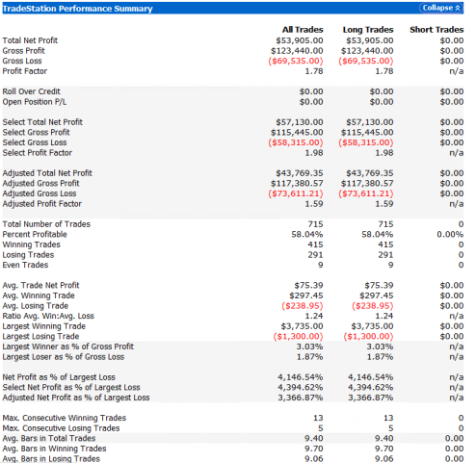Select All Trades Total Net Profit $53,905.00
The width and height of the screenshot is (476, 463).
pos(300,40)
